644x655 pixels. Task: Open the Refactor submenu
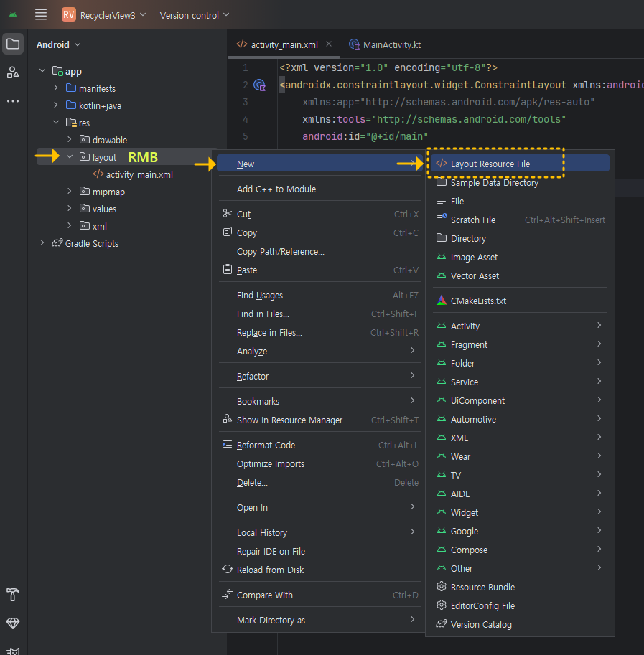[x=319, y=376]
